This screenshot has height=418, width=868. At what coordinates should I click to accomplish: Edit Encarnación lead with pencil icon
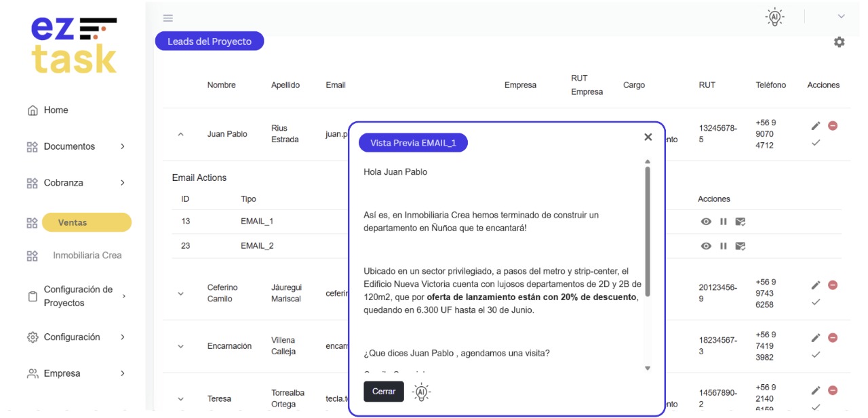click(816, 337)
